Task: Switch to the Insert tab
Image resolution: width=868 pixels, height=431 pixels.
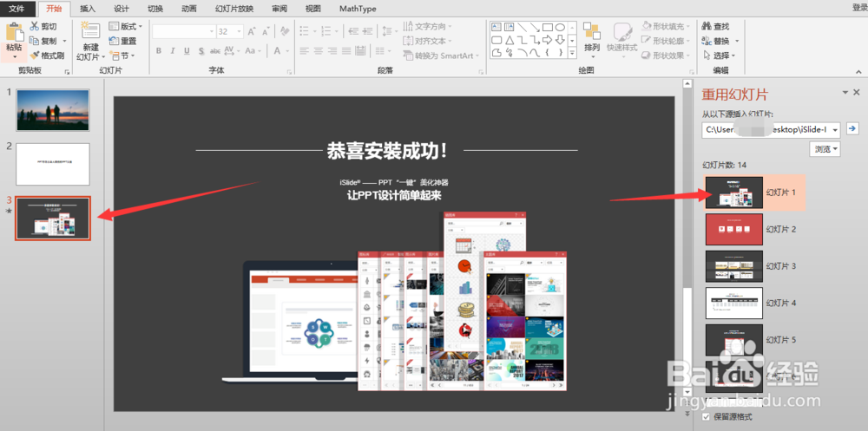Action: pyautogui.click(x=88, y=9)
